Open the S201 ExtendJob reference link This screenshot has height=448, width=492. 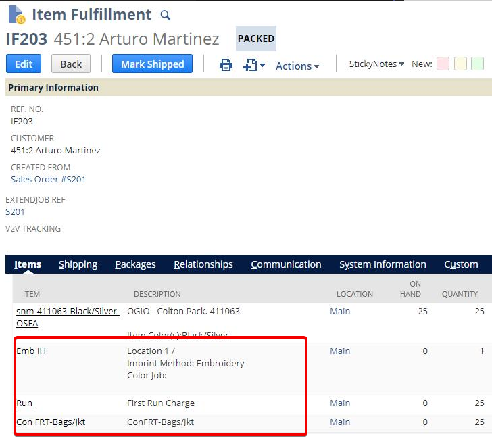tap(15, 211)
